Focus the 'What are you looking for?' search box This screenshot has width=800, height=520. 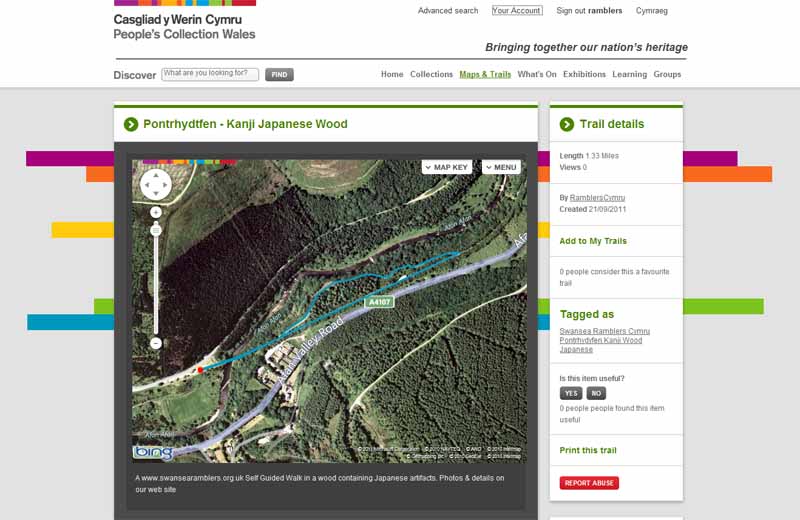pos(210,74)
